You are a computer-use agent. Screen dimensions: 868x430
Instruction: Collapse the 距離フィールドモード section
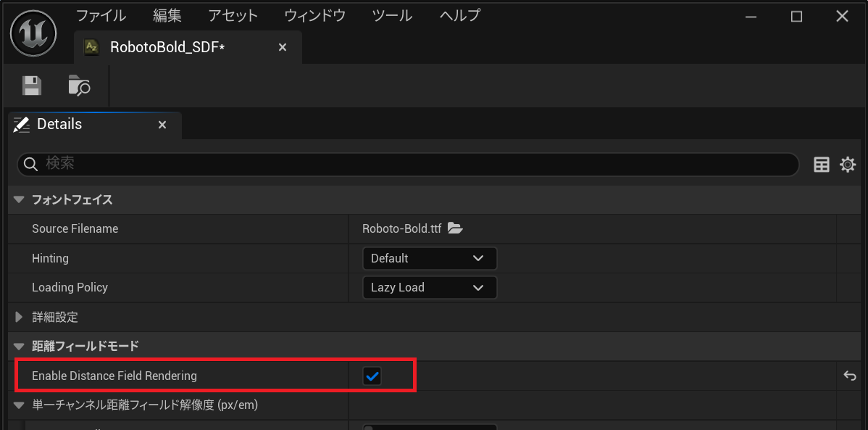20,347
